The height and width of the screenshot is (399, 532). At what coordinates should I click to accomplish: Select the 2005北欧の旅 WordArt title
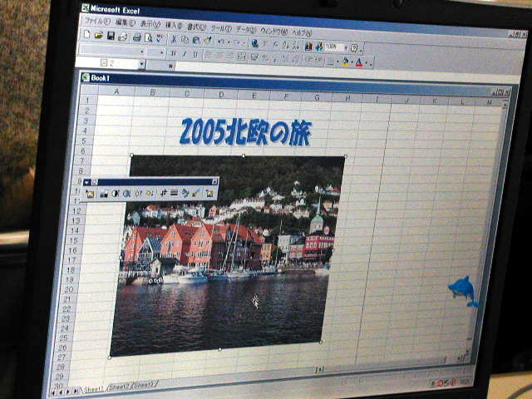point(244,132)
